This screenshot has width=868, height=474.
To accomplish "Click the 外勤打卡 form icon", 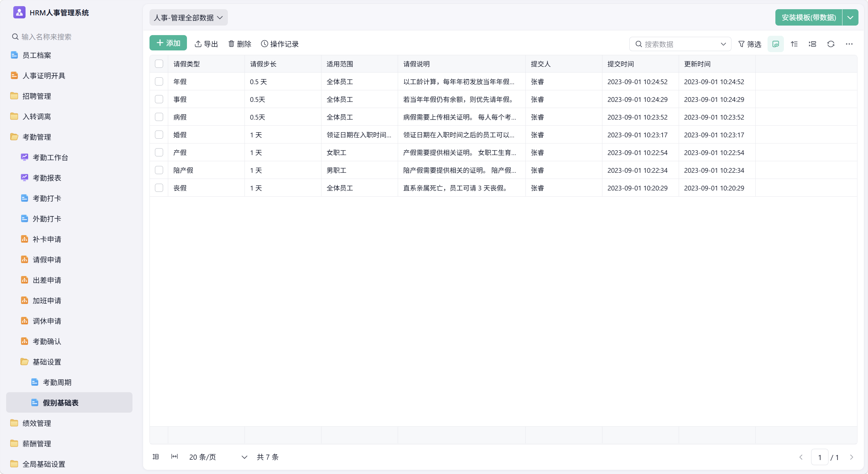I will (x=25, y=218).
